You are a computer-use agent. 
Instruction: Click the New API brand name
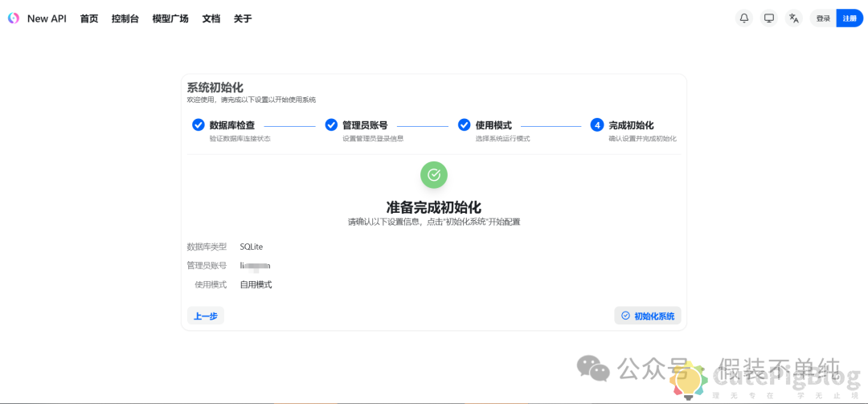click(x=47, y=18)
